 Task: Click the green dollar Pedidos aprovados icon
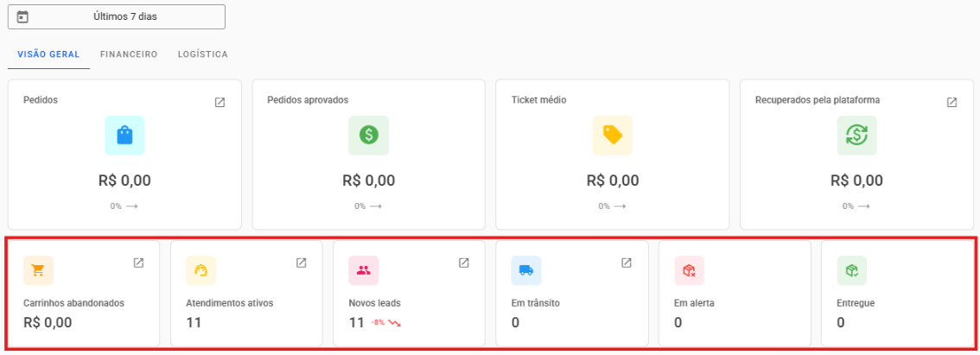[x=369, y=135]
